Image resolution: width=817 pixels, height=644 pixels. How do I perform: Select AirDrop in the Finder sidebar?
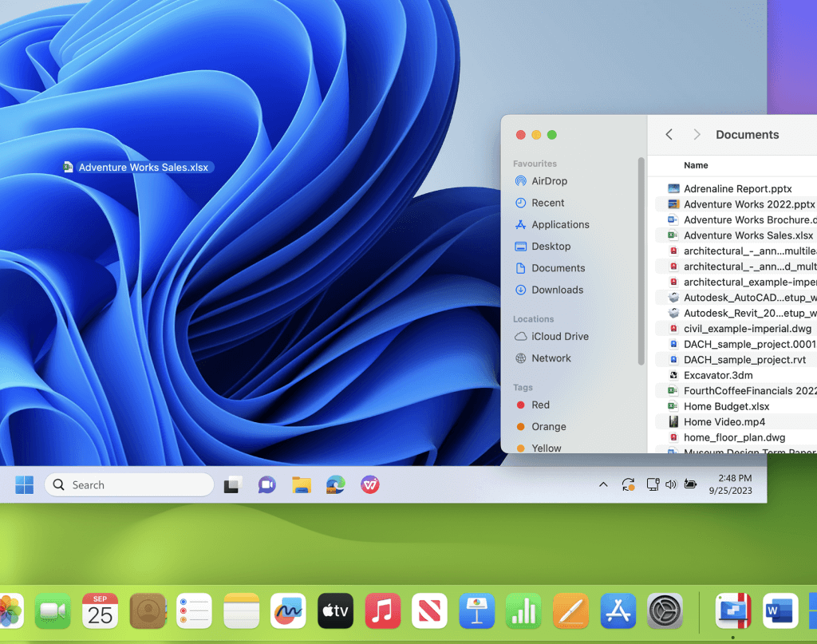point(549,181)
